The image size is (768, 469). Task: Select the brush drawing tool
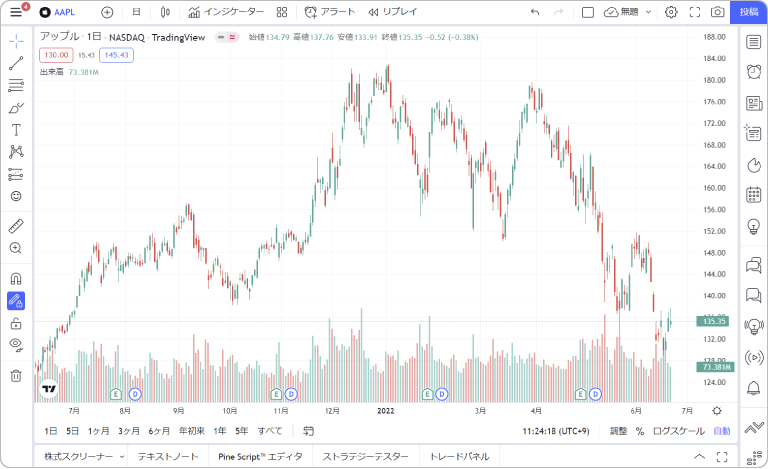[x=16, y=108]
